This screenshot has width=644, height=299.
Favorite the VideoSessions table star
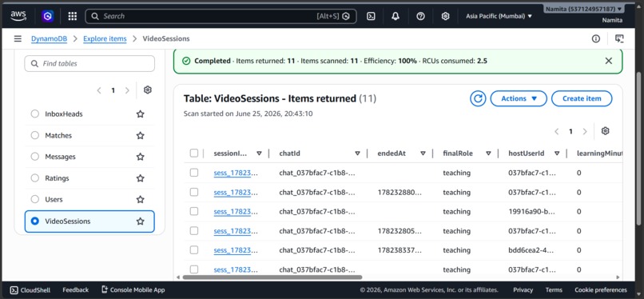tap(141, 221)
